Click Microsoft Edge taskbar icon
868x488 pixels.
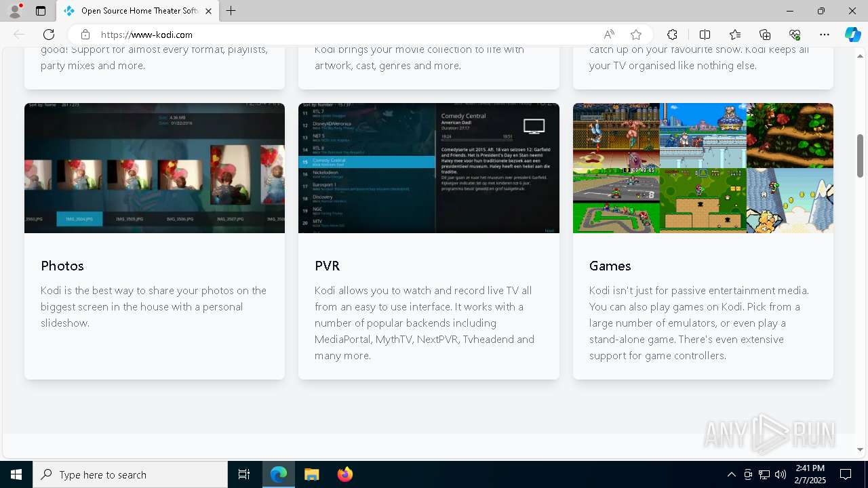(279, 474)
